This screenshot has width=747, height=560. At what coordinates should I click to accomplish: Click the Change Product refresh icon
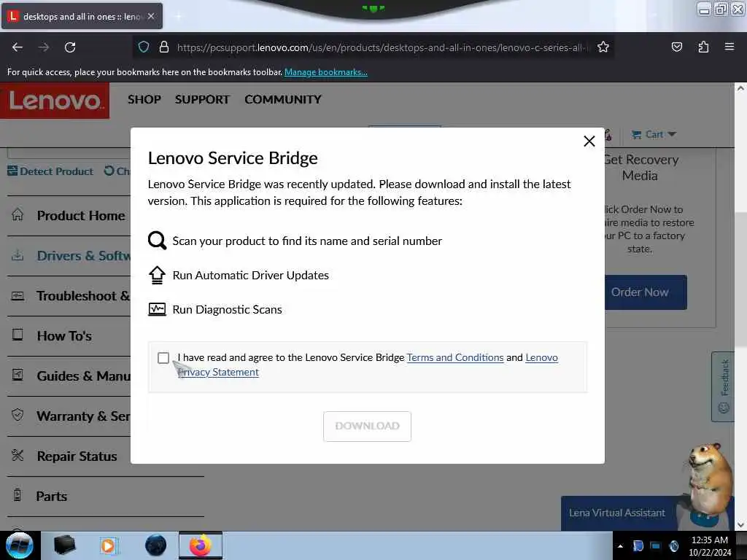(x=109, y=171)
